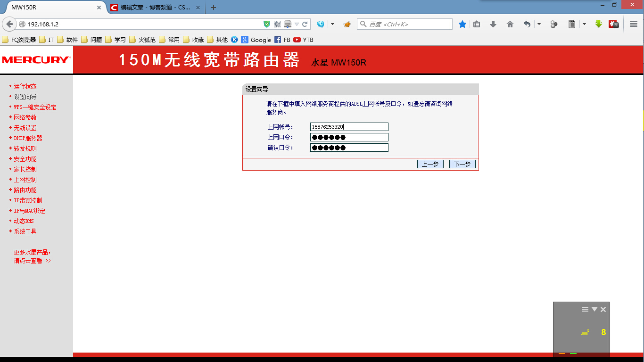Open 设置向导 in the router sidebar
Image resolution: width=644 pixels, height=362 pixels.
pyautogui.click(x=25, y=97)
